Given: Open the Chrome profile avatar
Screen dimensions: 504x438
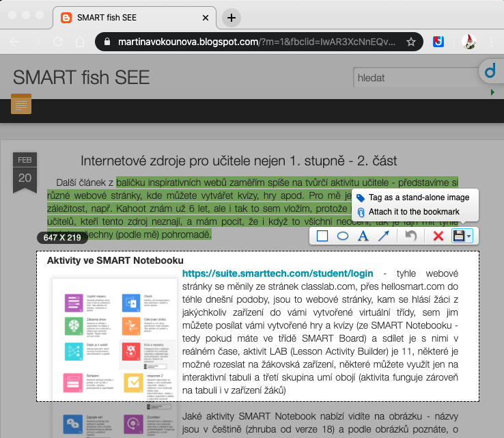Looking at the screenshot, I should click(469, 42).
